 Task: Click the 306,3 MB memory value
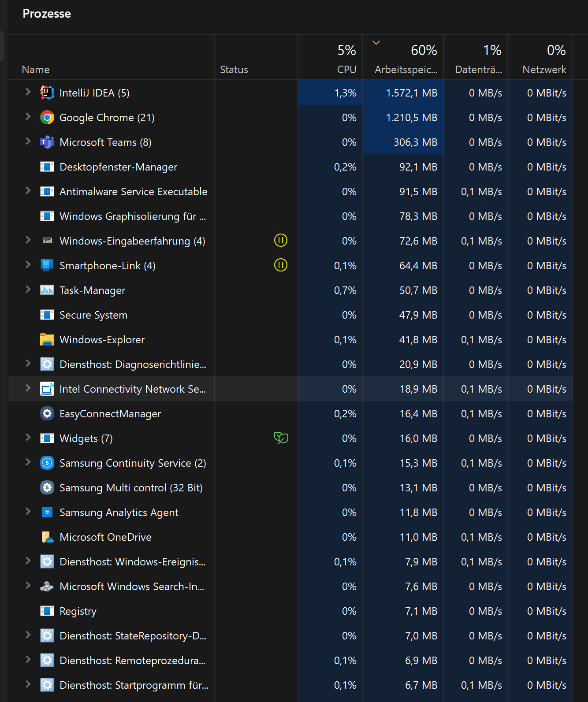(x=415, y=142)
